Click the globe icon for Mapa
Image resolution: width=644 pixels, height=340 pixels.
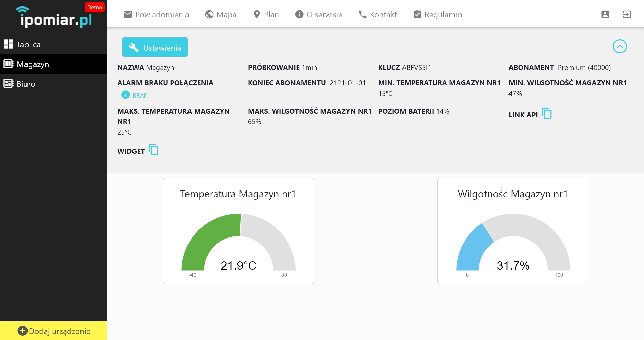209,14
